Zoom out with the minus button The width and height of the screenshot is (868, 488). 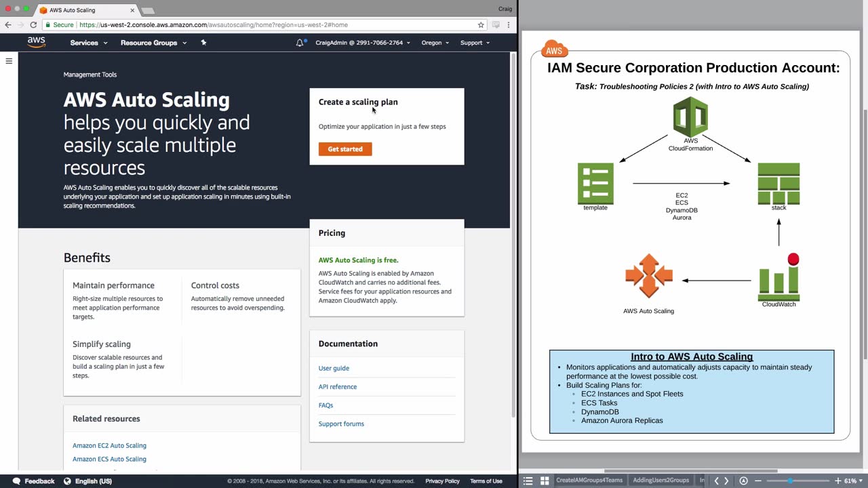tap(758, 481)
